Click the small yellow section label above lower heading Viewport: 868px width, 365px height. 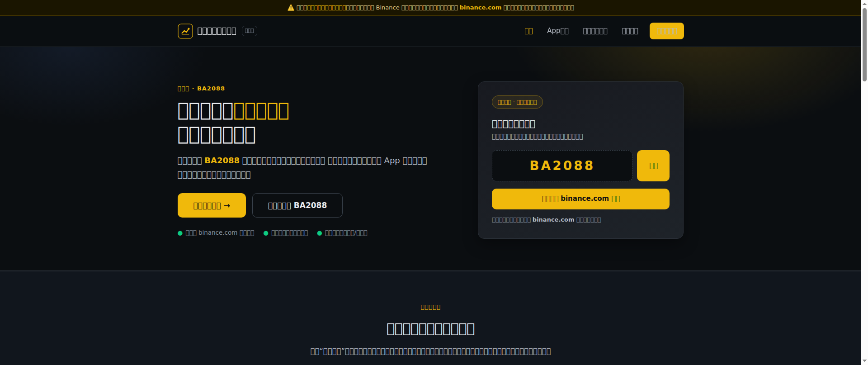(430, 307)
